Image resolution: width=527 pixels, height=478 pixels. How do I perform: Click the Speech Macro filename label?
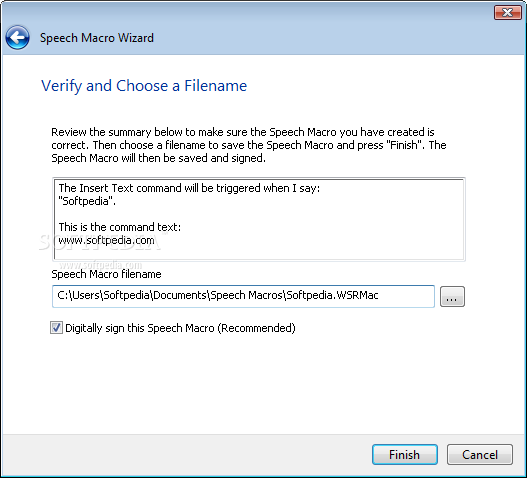pos(106,274)
